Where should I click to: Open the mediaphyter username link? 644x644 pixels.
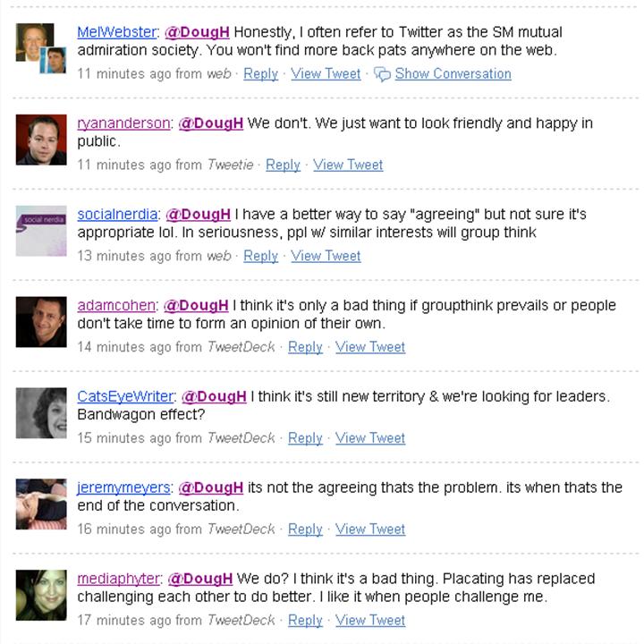click(x=118, y=579)
